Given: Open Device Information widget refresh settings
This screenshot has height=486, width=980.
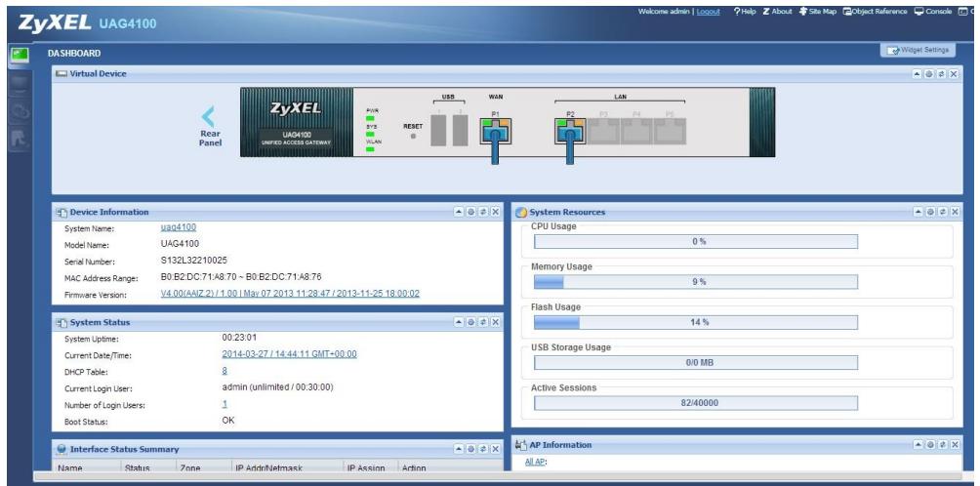Looking at the screenshot, I should [x=470, y=213].
